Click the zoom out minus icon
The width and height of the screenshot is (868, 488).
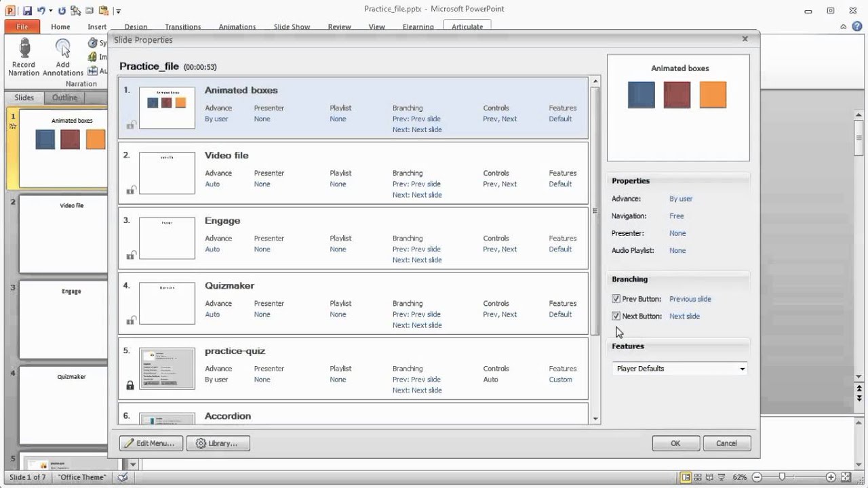coord(757,477)
